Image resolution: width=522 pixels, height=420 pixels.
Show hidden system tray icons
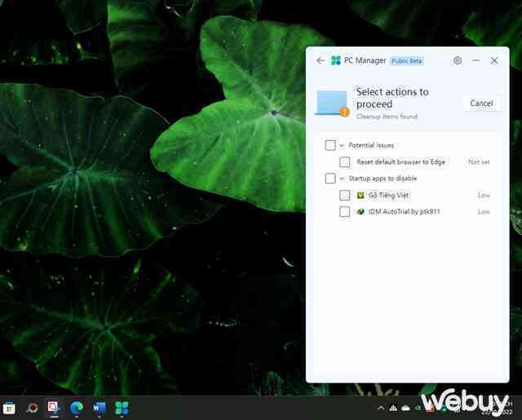(381, 408)
